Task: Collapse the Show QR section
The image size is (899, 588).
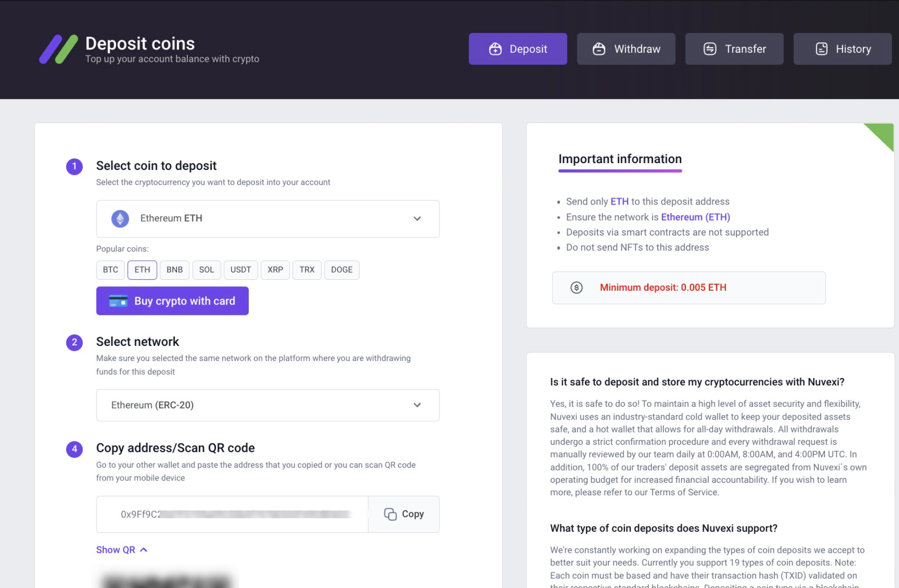Action: 122,550
